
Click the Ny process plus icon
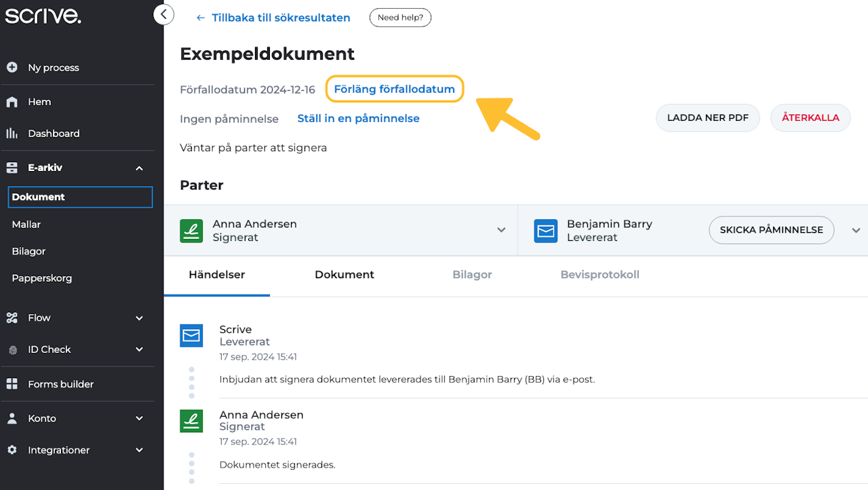pos(12,67)
